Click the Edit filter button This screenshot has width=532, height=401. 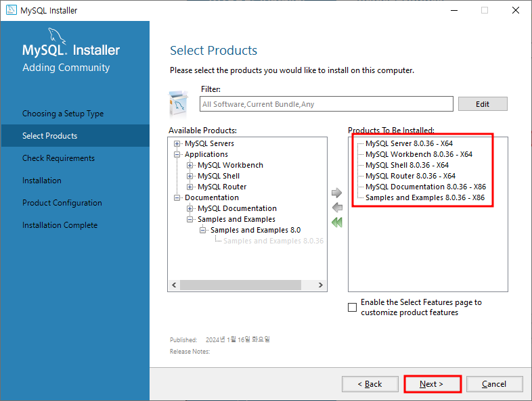483,103
